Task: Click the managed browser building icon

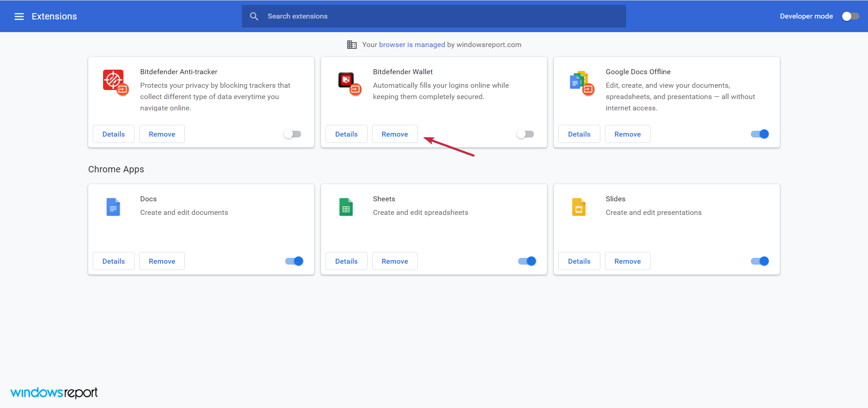Action: click(x=352, y=44)
